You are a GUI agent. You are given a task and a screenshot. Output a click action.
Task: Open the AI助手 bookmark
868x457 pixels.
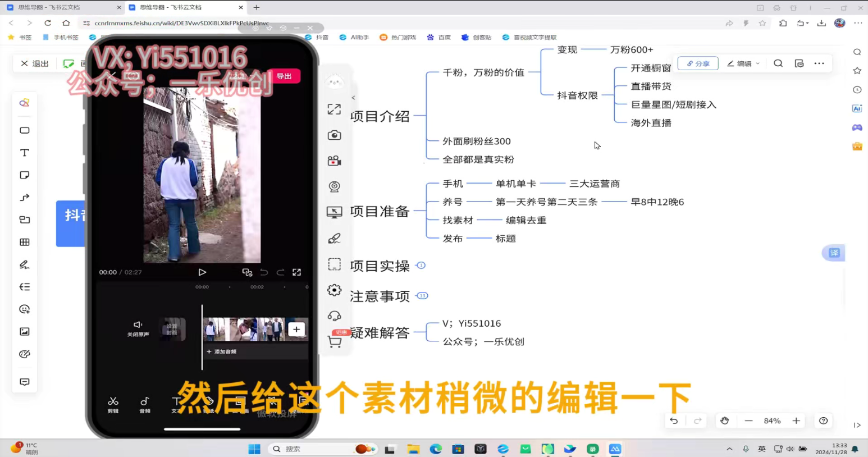(354, 37)
